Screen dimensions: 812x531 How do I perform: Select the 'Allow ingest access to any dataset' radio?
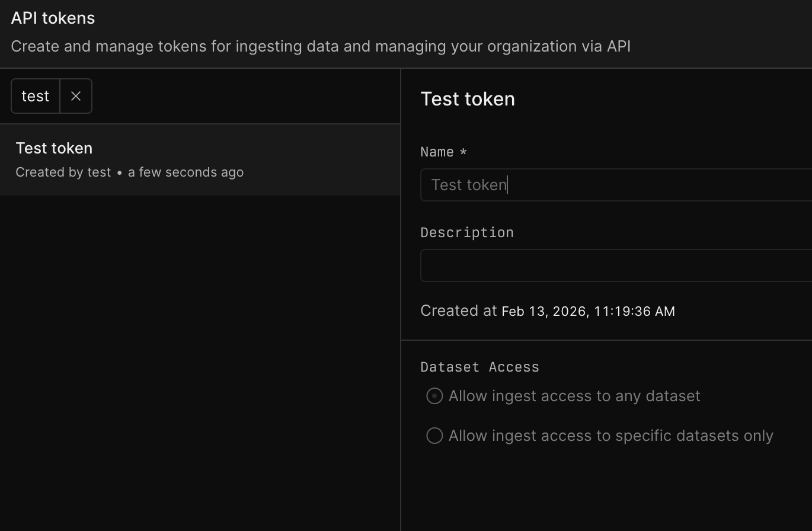(x=434, y=395)
